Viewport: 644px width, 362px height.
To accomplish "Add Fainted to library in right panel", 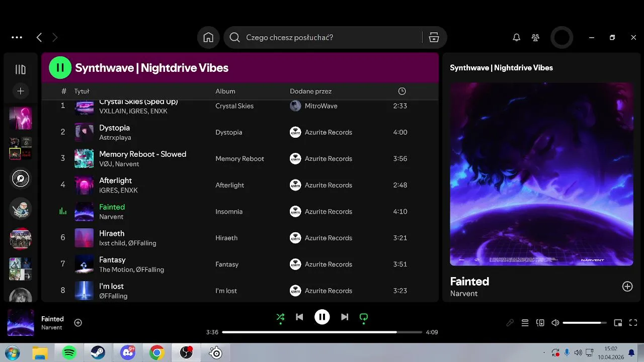I will click(x=627, y=286).
